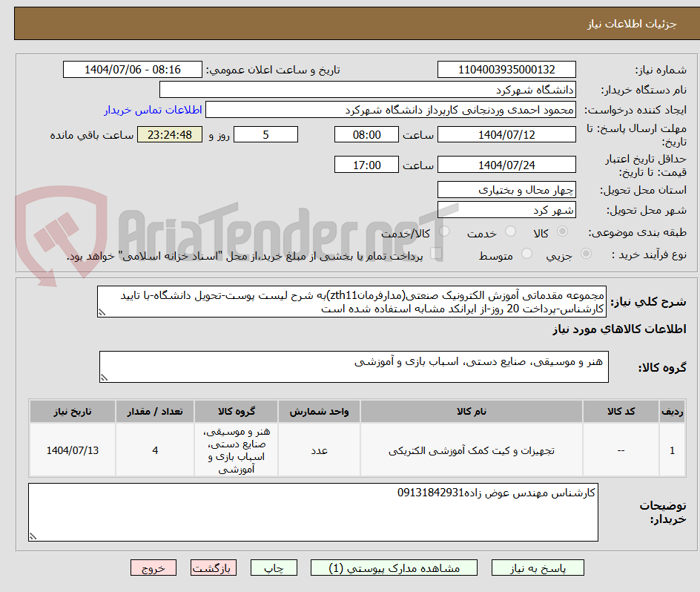Select the خدمت radio option
The height and width of the screenshot is (592, 700).
[509, 231]
